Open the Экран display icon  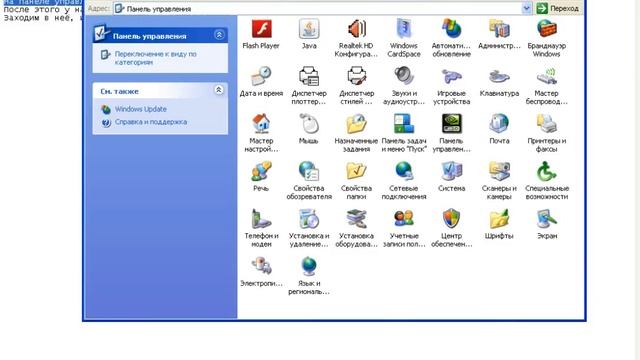click(547, 219)
